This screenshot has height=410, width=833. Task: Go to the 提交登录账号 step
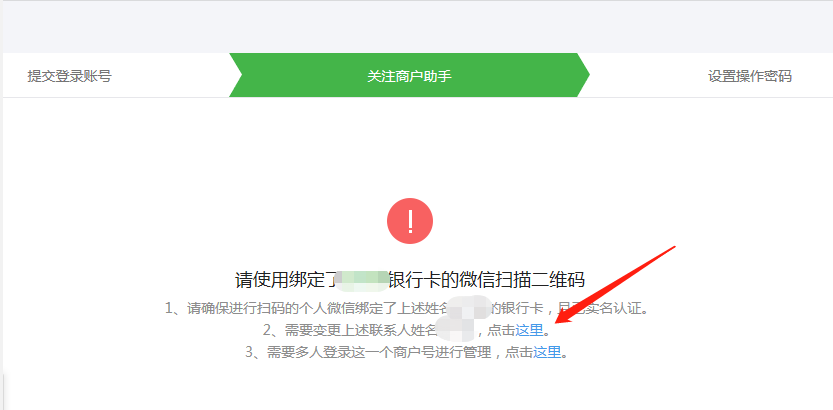pos(70,76)
